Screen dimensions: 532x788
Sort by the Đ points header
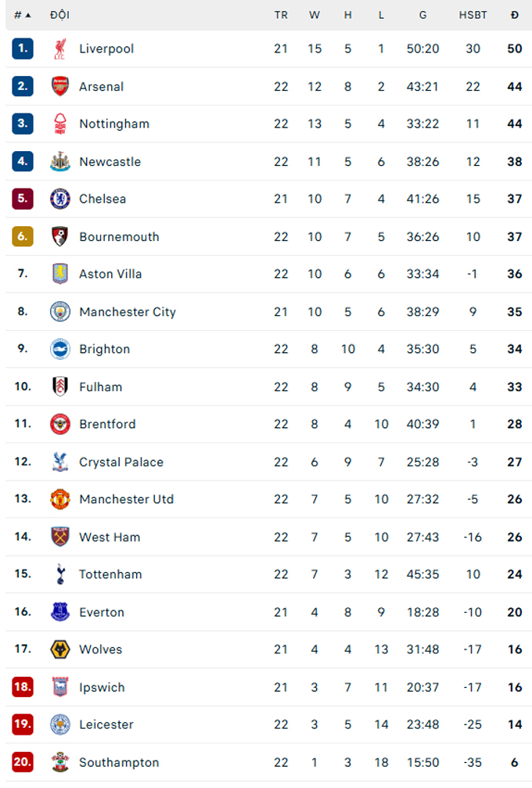[x=515, y=15]
